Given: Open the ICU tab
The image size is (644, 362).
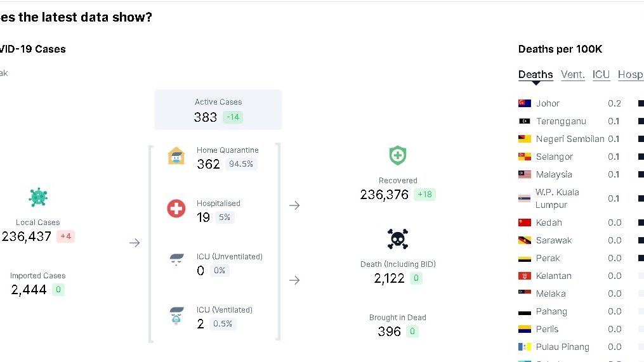Looking at the screenshot, I should [601, 75].
